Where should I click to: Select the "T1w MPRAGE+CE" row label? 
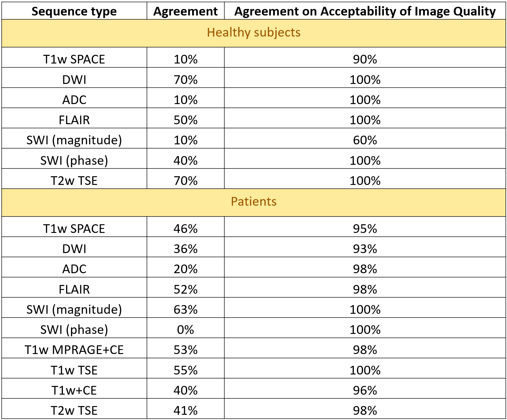point(74,350)
